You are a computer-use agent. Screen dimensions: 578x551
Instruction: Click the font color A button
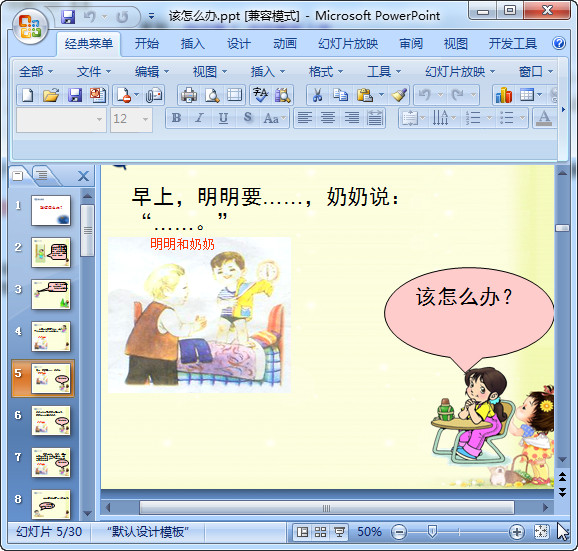[x=544, y=118]
